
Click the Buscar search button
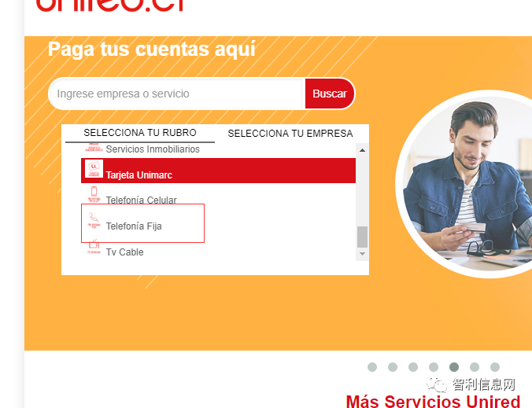tap(330, 94)
